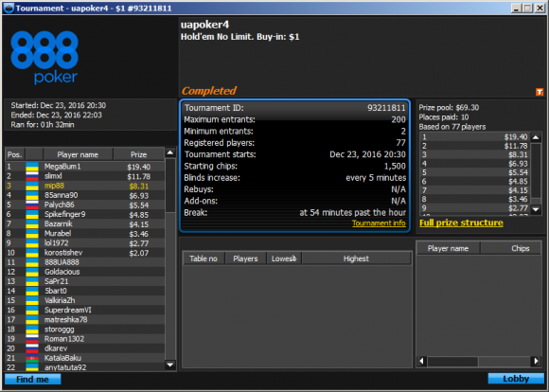Click the Starting chips 1,500 row

pos(294,166)
